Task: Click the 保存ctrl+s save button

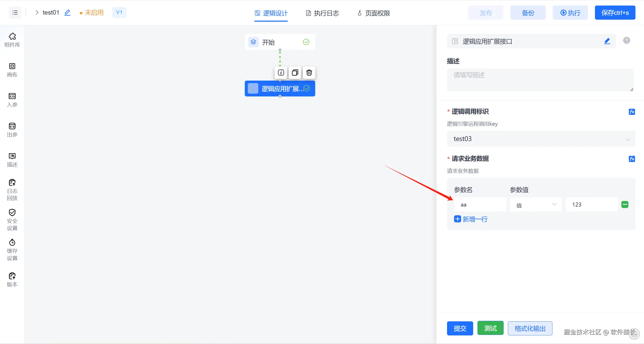Action: click(615, 13)
